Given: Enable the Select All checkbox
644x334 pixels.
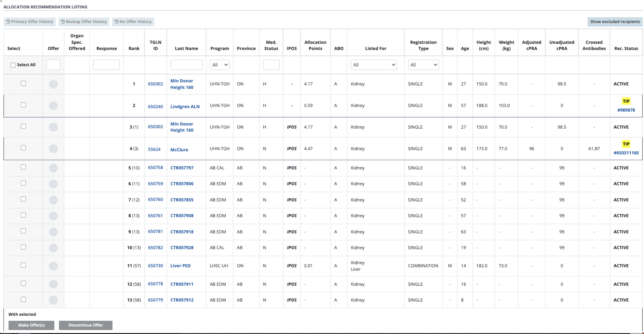Looking at the screenshot, I should pyautogui.click(x=13, y=65).
